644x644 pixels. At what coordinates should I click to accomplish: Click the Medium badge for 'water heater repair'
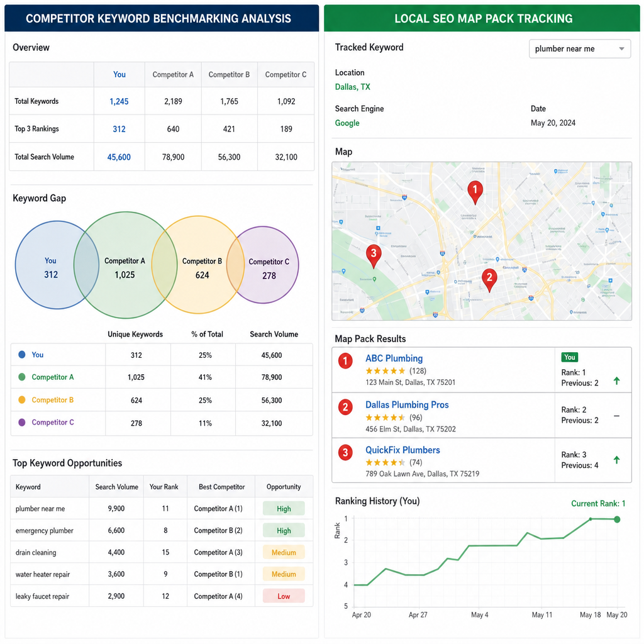284,574
